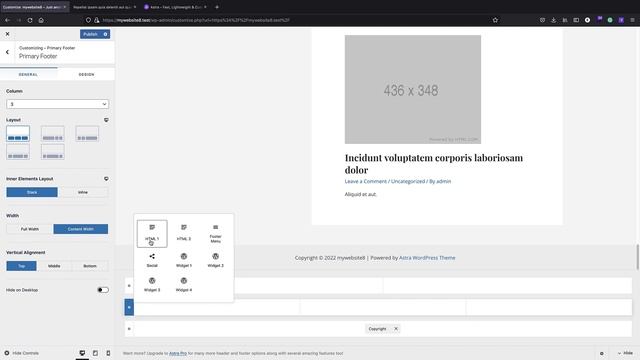Viewport: 640px width, 360px height.
Task: Switch to desktop preview icon
Action: pyautogui.click(x=82, y=353)
